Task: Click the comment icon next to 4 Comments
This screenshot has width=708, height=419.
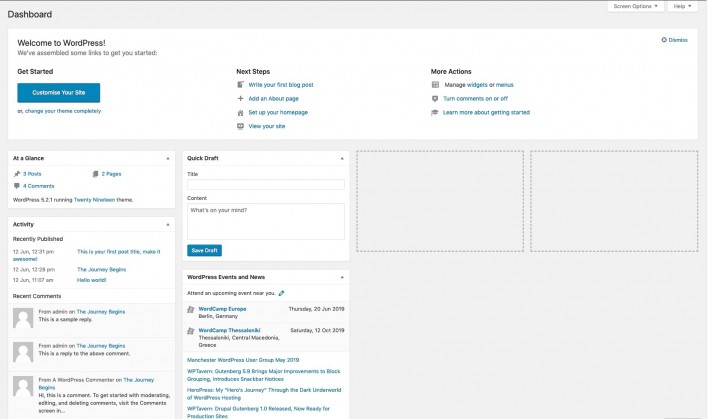Action: click(x=17, y=186)
